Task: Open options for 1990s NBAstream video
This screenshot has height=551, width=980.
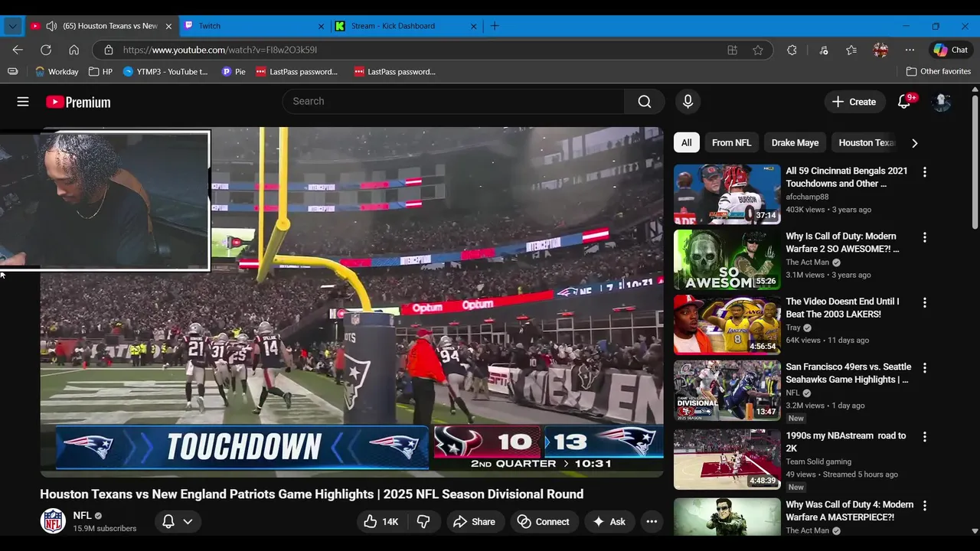Action: (x=924, y=437)
